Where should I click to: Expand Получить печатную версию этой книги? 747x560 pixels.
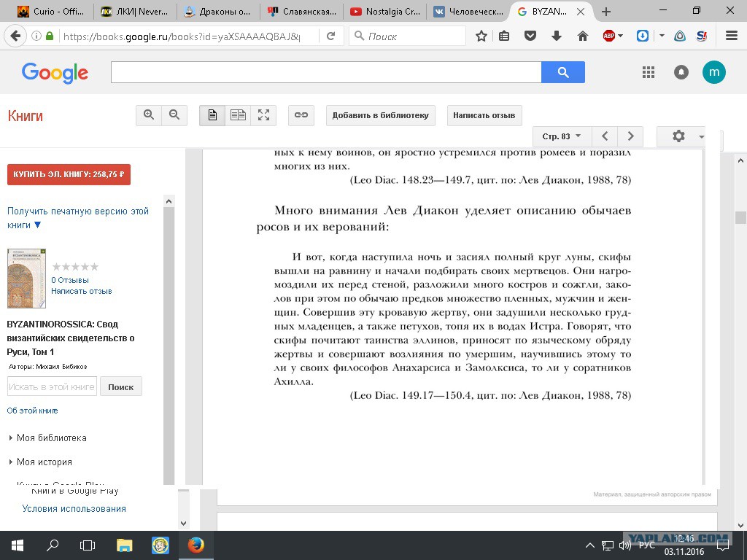point(77,218)
